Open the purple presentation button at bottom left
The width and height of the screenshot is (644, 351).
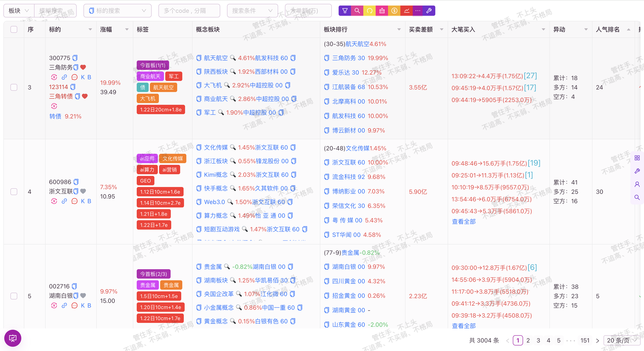point(13,338)
